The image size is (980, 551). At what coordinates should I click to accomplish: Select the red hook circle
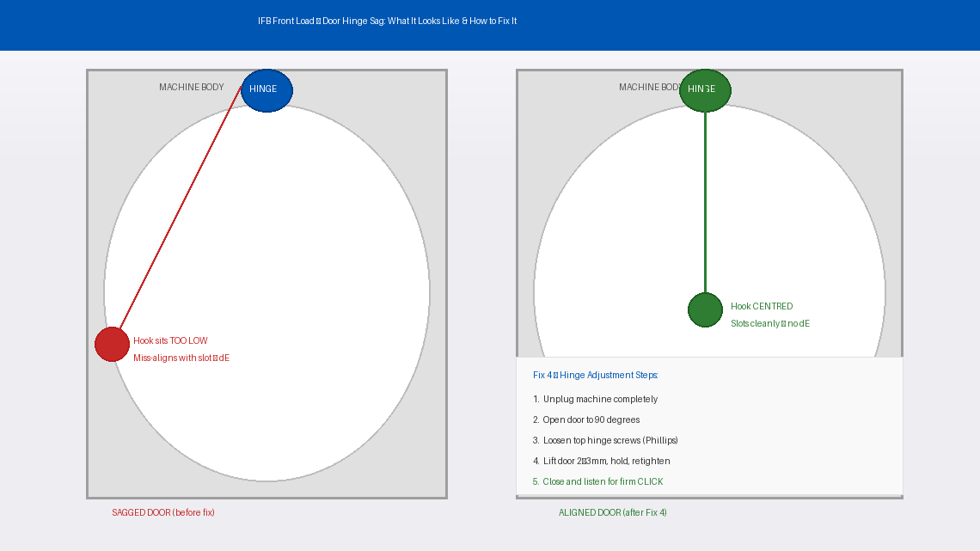[112, 344]
